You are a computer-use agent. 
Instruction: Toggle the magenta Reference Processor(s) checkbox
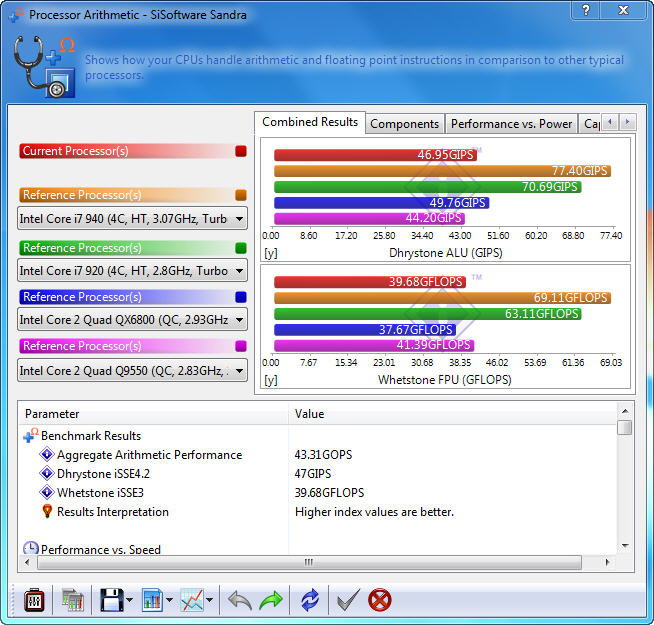point(241,346)
